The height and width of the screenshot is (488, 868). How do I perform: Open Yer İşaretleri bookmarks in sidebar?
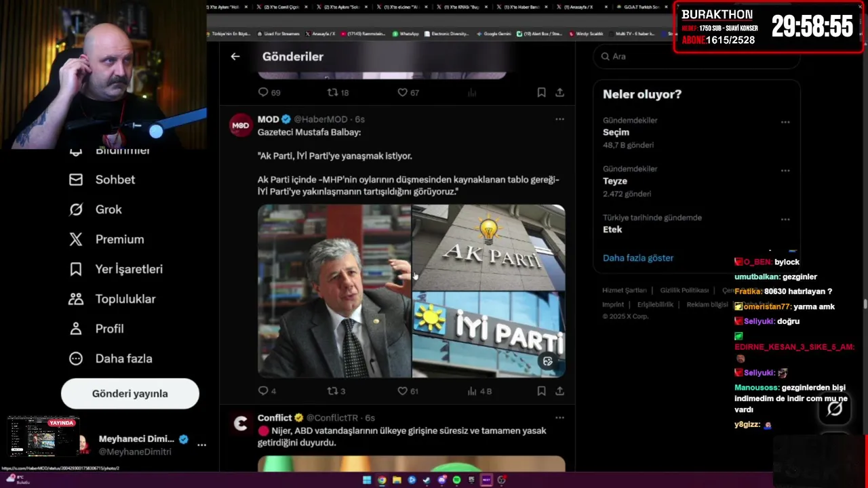tap(116, 269)
